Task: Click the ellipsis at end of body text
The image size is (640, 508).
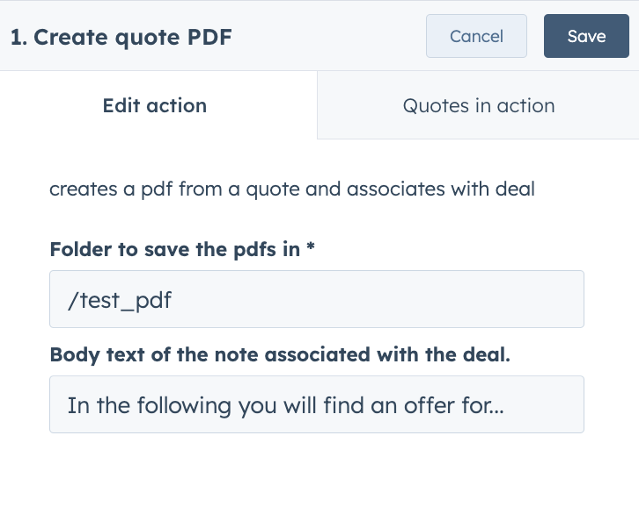Action: 495,407
